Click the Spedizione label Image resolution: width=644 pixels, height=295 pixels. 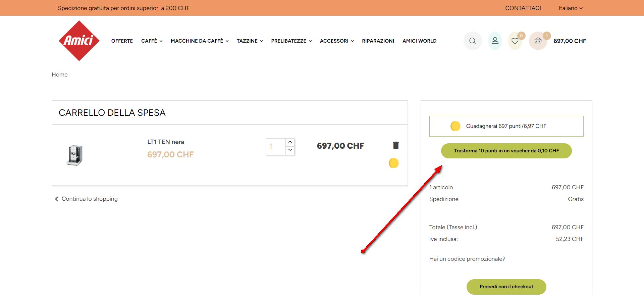point(444,199)
